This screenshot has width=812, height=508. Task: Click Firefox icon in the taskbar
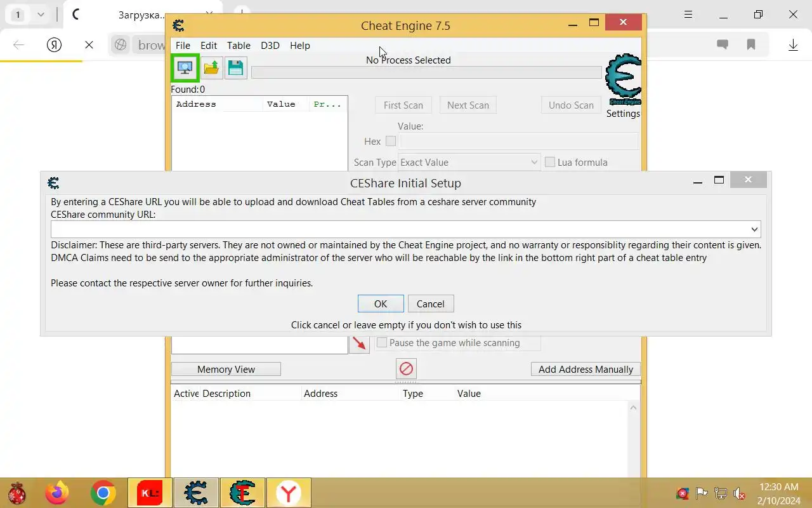click(x=57, y=493)
